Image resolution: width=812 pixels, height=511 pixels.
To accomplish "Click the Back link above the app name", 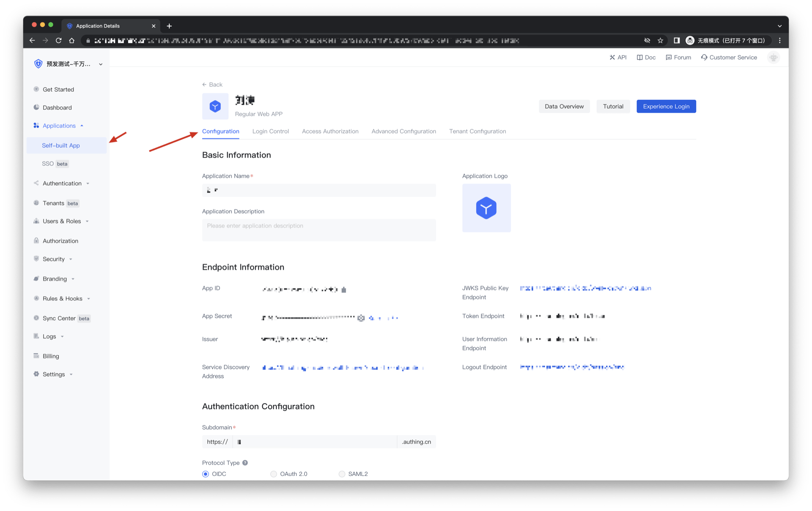I will coord(212,84).
